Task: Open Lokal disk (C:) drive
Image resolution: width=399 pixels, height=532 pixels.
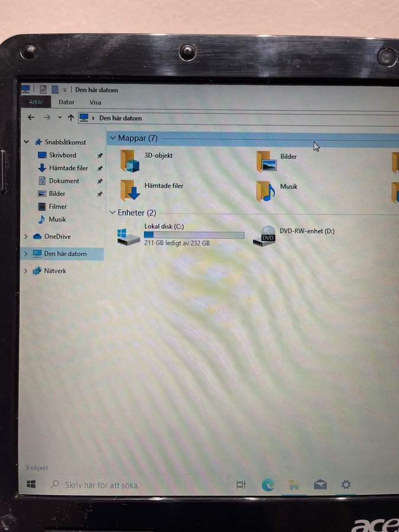Action: click(x=129, y=236)
